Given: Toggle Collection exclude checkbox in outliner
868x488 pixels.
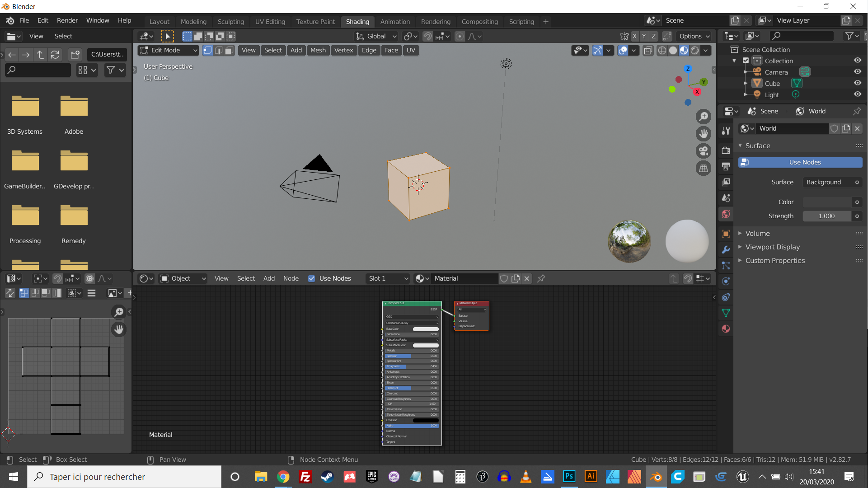Looking at the screenshot, I should coord(746,61).
